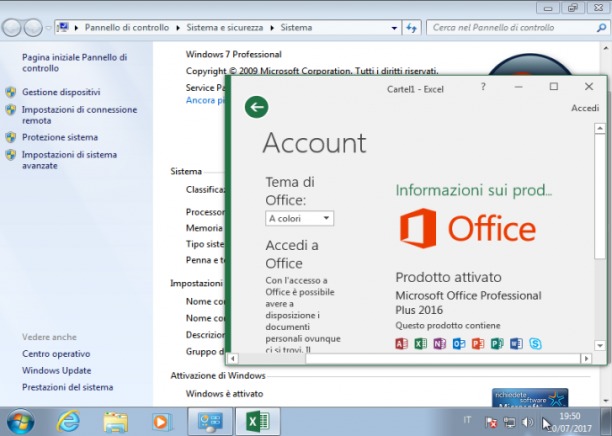Click Excel horizontal scrollbar left arrow
Screen dimensions: 612x436
click(x=233, y=358)
